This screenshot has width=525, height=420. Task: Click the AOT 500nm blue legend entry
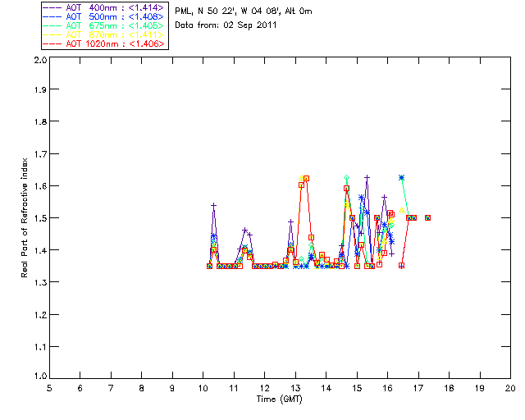(x=103, y=16)
